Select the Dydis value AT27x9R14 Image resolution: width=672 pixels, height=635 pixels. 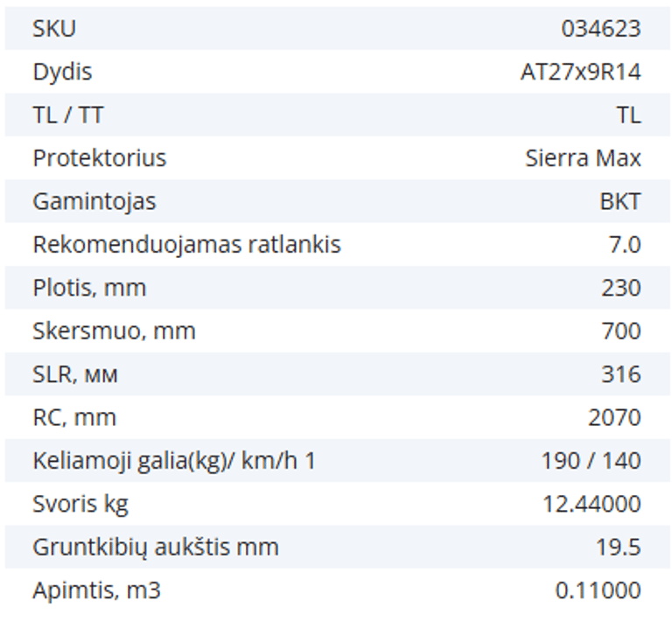580,72
